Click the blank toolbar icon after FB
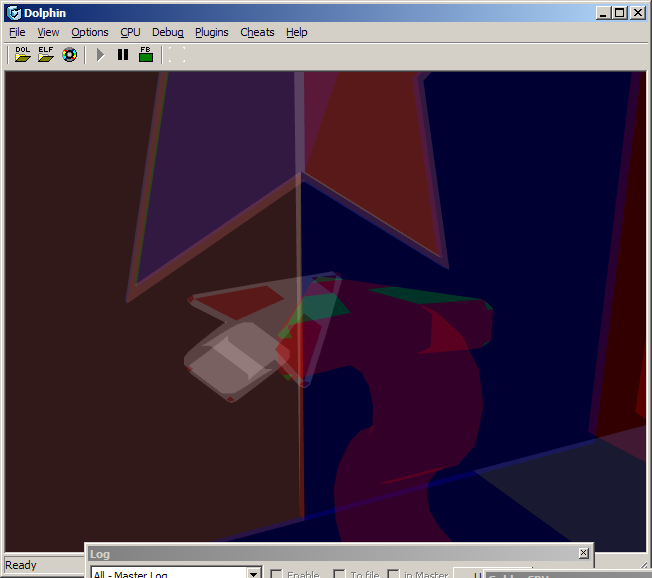This screenshot has height=578, width=652. 177,55
